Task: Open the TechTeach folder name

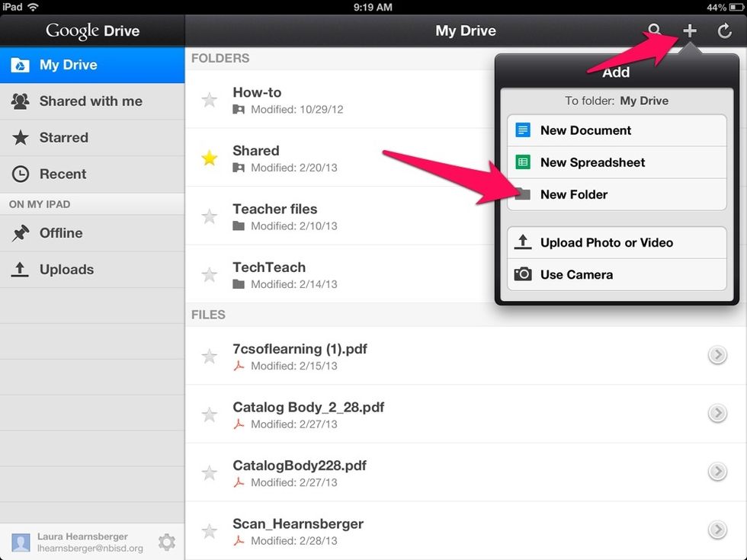Action: [269, 267]
